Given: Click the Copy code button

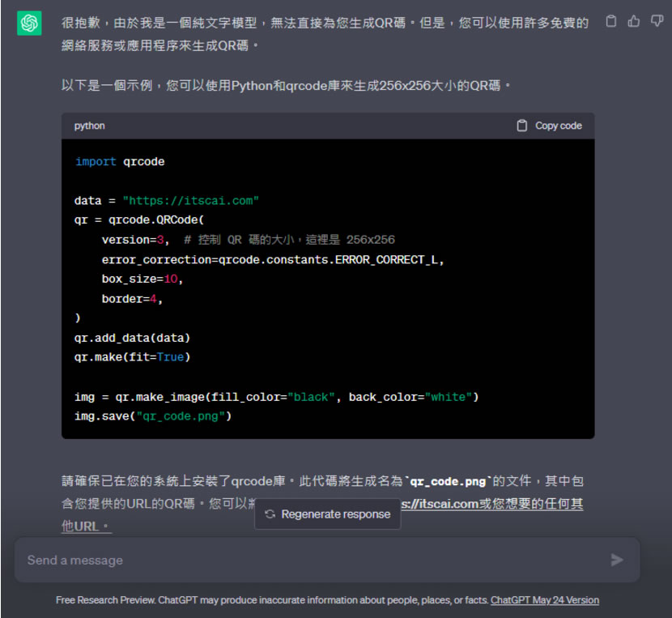Looking at the screenshot, I should pos(549,126).
